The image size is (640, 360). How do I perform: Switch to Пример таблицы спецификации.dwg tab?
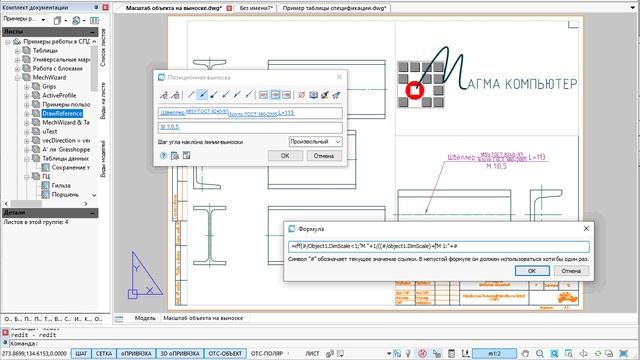[334, 8]
